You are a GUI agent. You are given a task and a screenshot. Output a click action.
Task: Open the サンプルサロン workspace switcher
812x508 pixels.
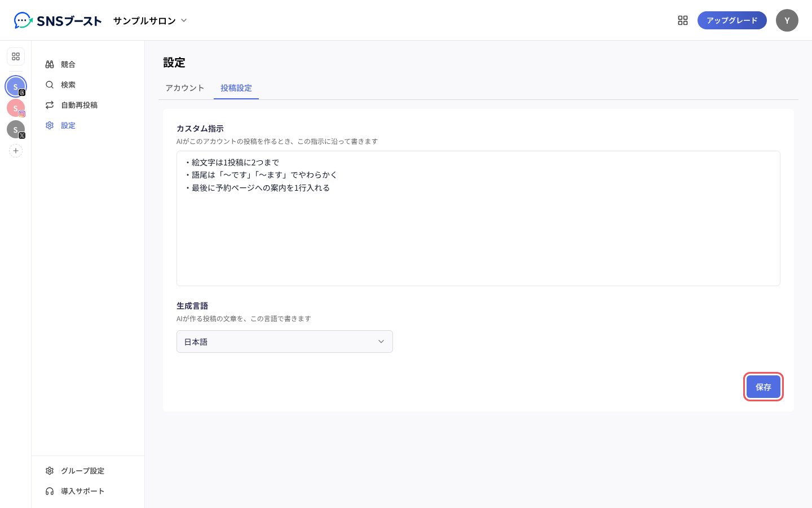tap(150, 21)
